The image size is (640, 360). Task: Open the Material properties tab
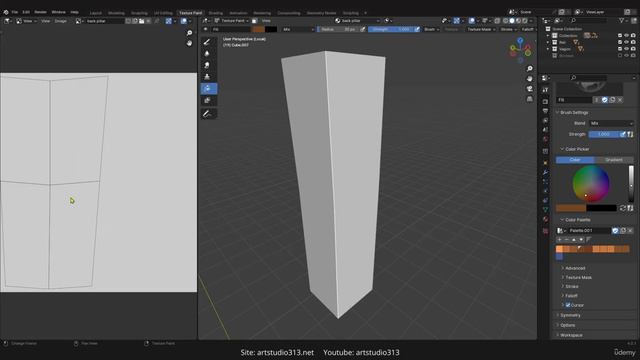pos(545,219)
